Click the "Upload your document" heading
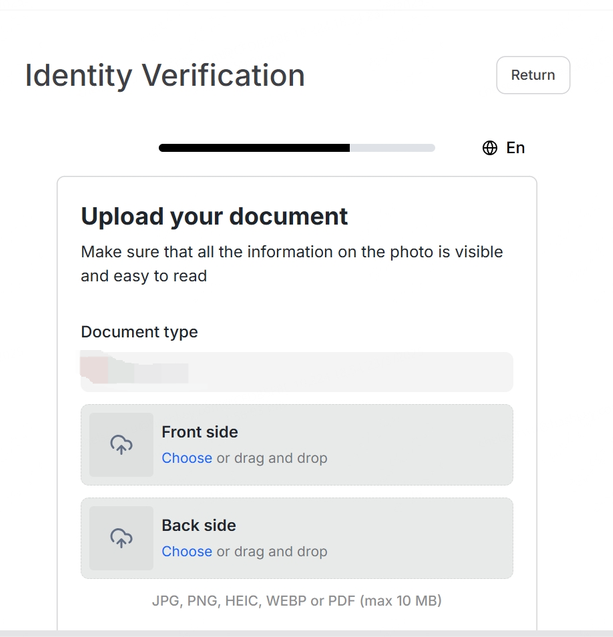Screen dimensions: 613x637 coord(214,216)
